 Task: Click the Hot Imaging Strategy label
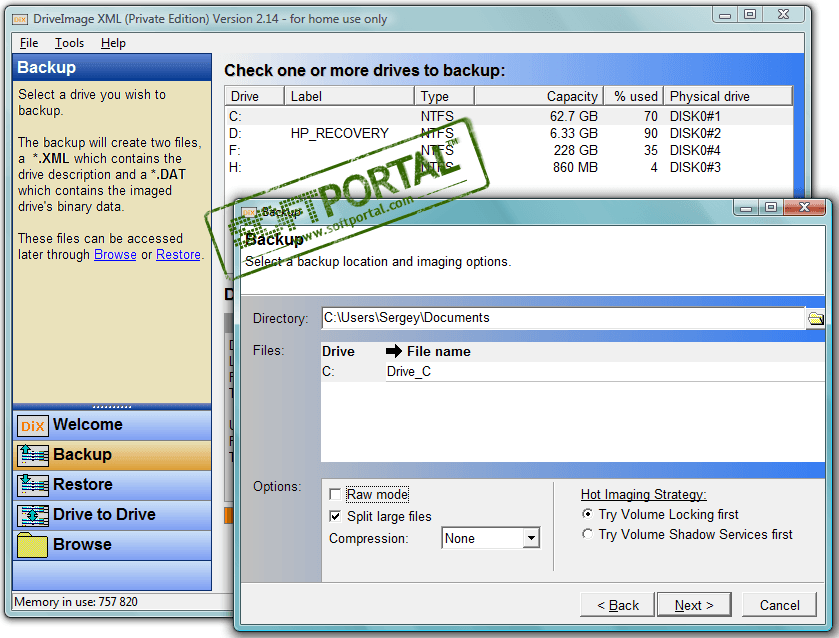pos(644,495)
